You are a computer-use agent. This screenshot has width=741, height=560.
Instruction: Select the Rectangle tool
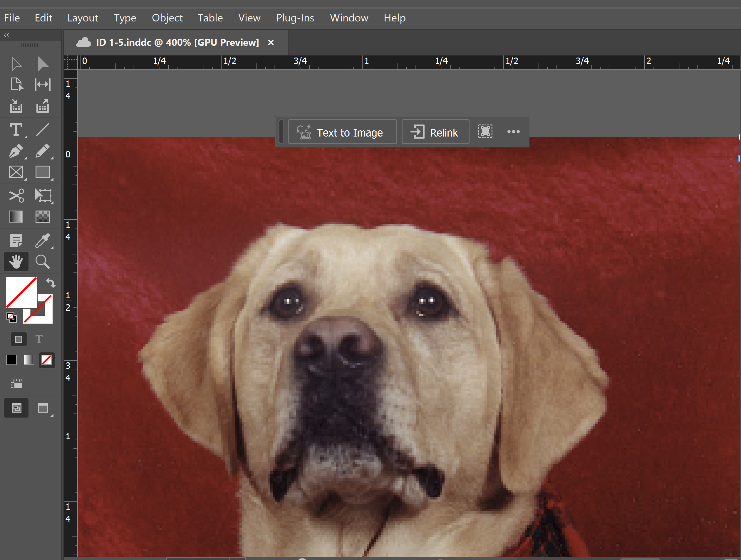pyautogui.click(x=43, y=172)
